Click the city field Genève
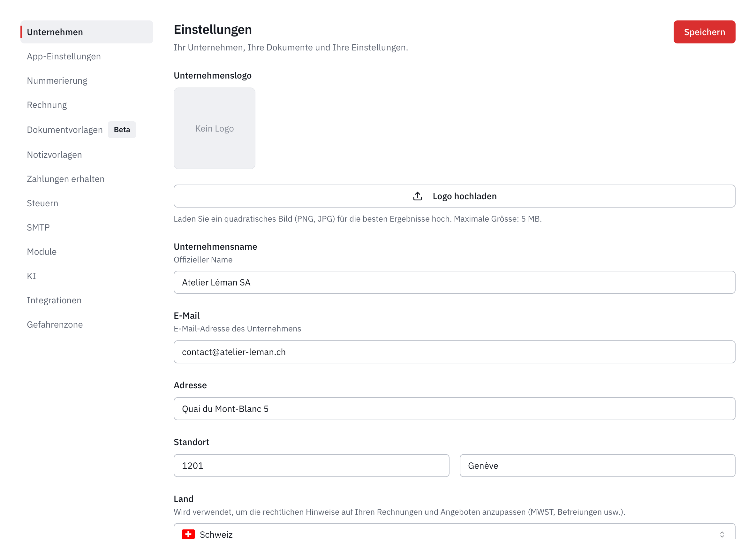Viewport: 756px width, 539px height. [597, 466]
